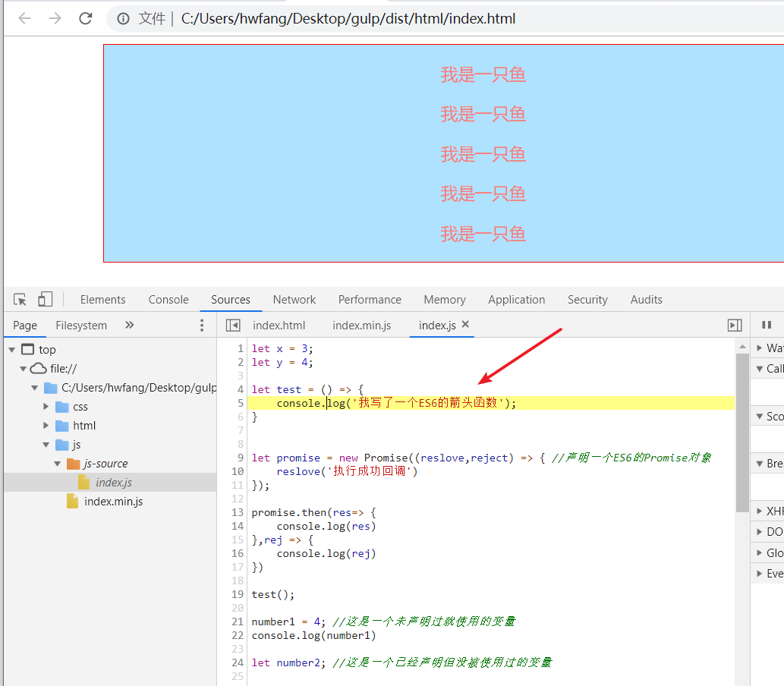Open the Memory tab
Viewport: 784px width, 686px height.
click(445, 300)
